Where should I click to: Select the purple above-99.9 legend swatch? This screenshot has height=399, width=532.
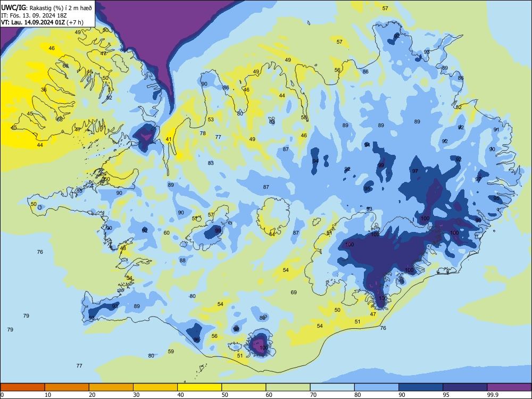click(509, 387)
